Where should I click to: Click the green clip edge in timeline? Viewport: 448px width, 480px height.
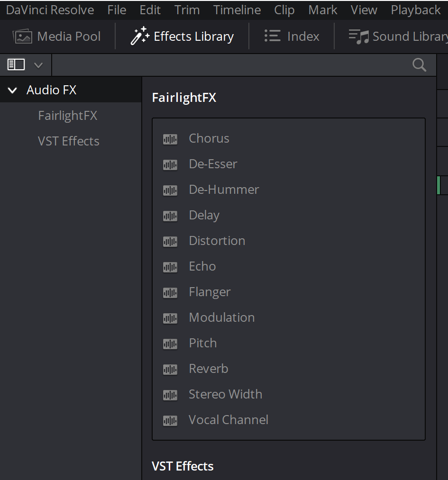[439, 185]
